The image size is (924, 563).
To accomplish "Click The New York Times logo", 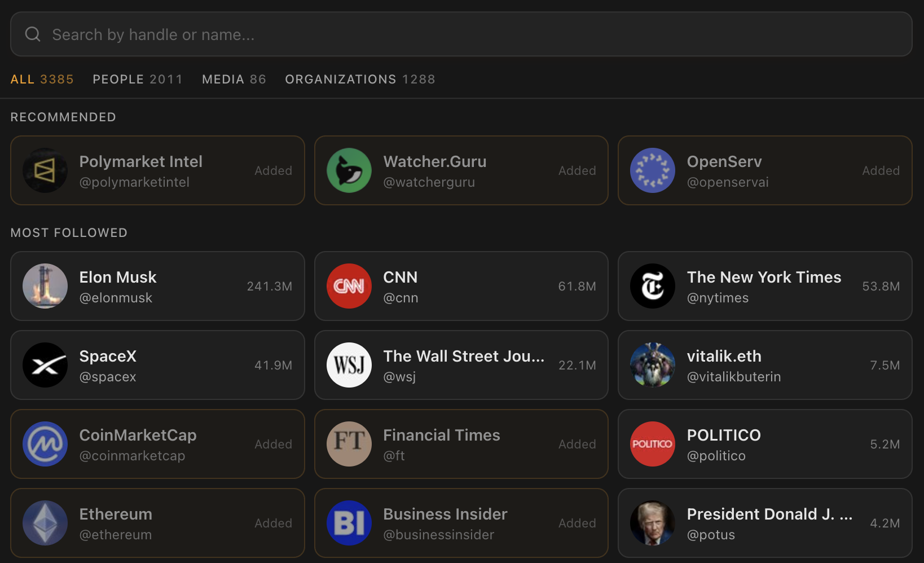I will pyautogui.click(x=653, y=286).
